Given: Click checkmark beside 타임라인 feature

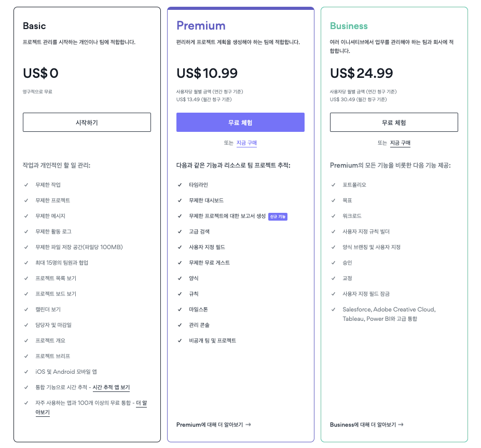Looking at the screenshot, I should [x=180, y=185].
